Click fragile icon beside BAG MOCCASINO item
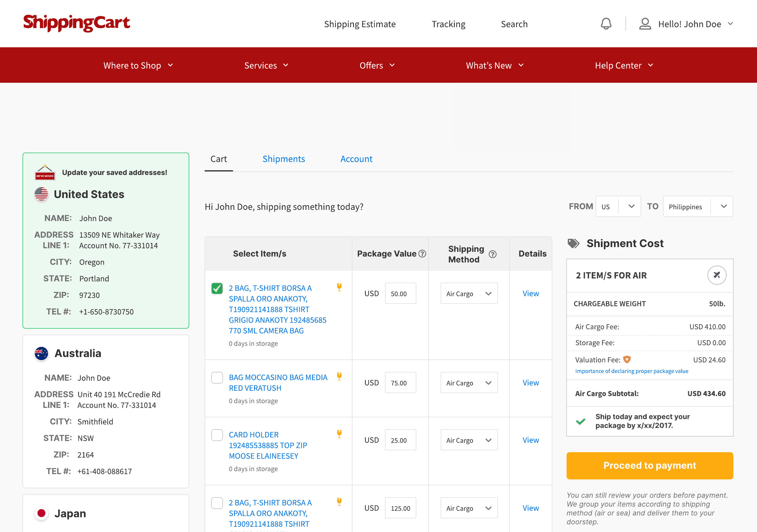 [x=339, y=376]
